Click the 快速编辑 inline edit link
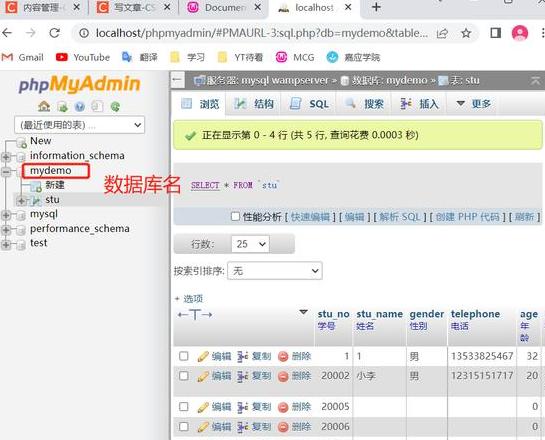 [x=310, y=217]
